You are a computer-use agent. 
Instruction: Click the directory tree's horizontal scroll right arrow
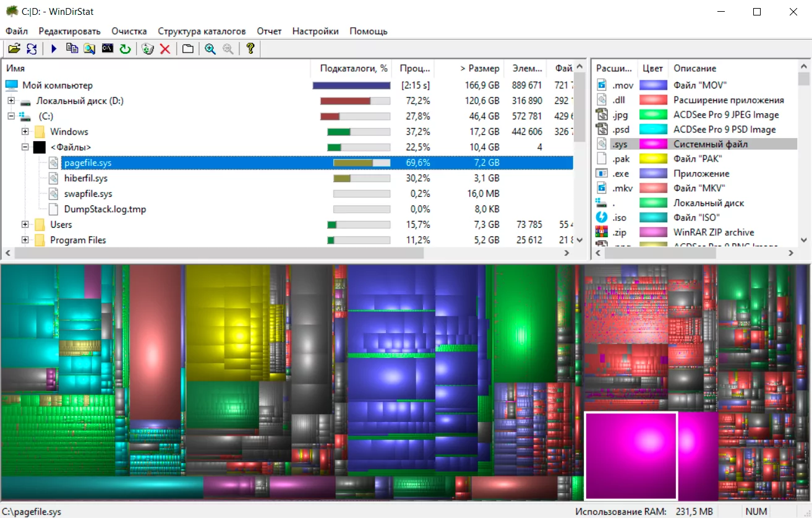567,253
